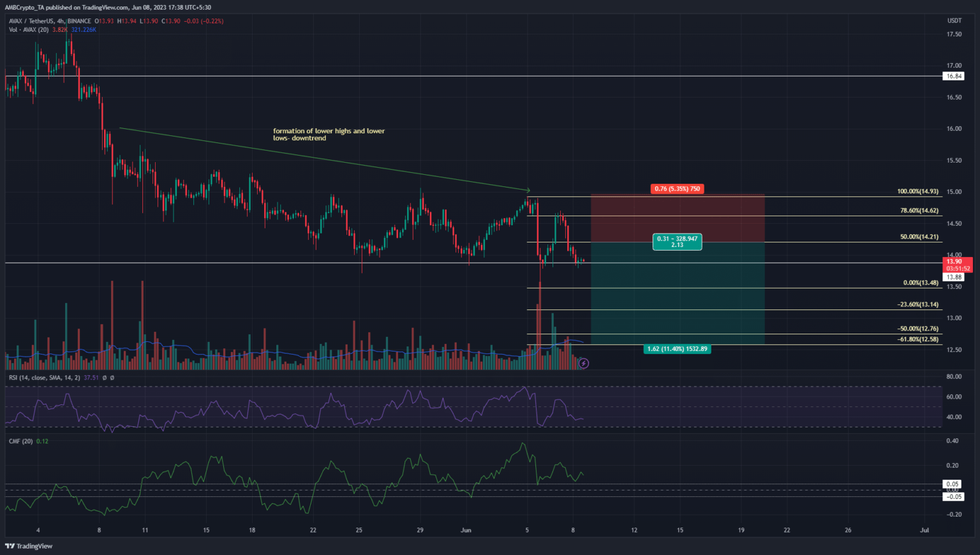Select the CMF (20) indicator legend

[x=20, y=441]
